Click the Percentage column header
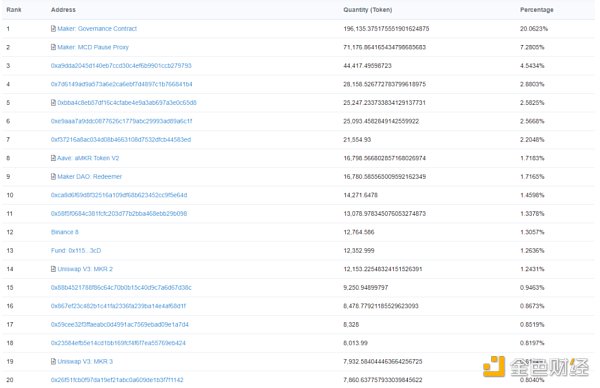The width and height of the screenshot is (600, 388). click(536, 10)
